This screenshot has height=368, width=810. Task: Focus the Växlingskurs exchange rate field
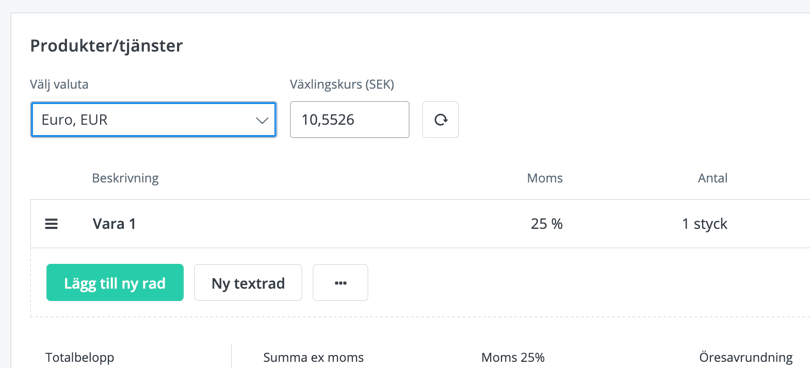pos(350,119)
